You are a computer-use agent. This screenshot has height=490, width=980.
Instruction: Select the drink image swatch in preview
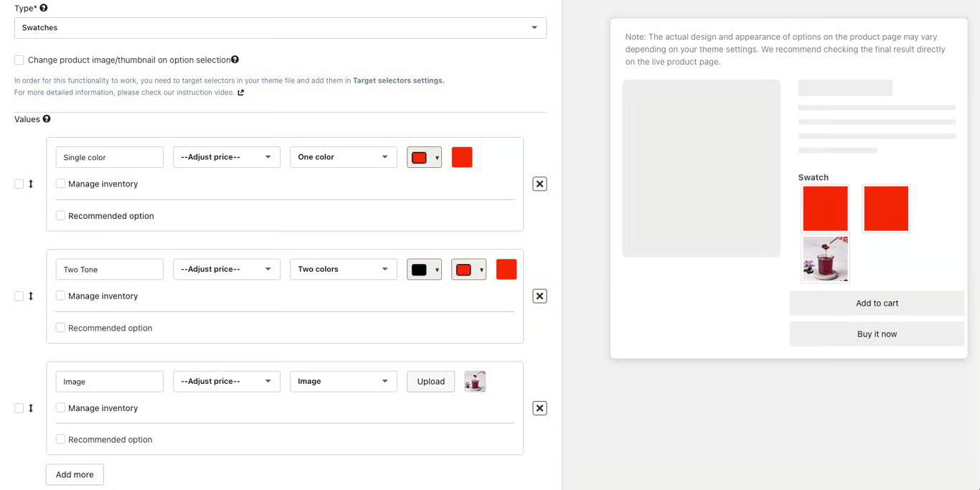pyautogui.click(x=825, y=259)
